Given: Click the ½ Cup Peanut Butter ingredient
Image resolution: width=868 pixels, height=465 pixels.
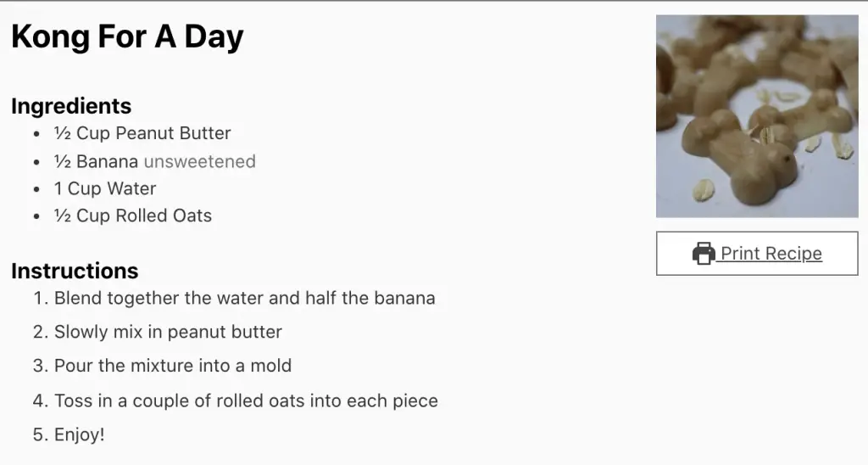Looking at the screenshot, I should (x=142, y=133).
